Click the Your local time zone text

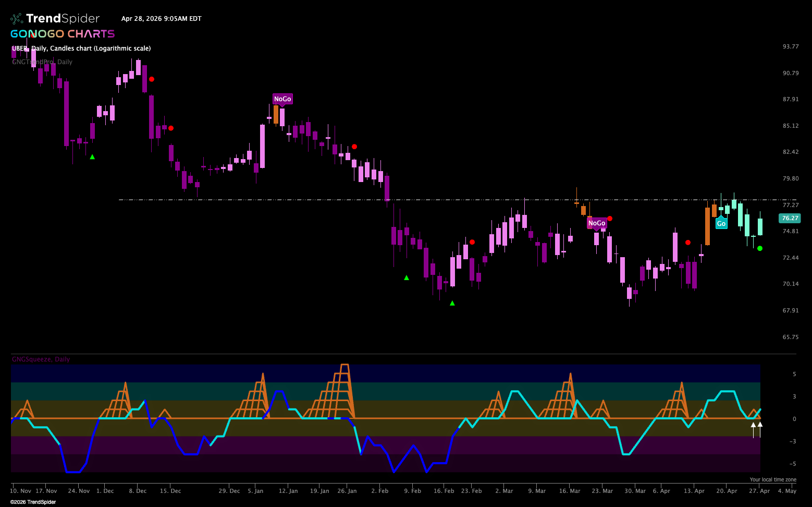773,479
